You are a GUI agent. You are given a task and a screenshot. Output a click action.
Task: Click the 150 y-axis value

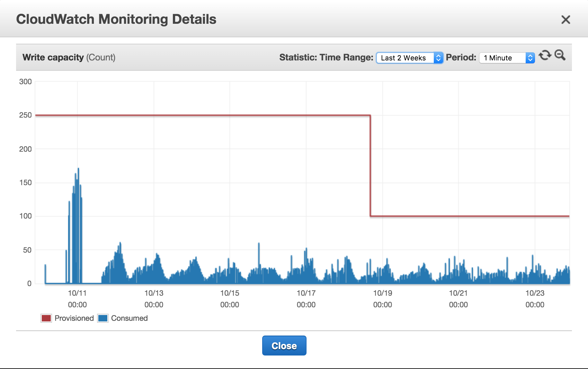click(x=25, y=183)
